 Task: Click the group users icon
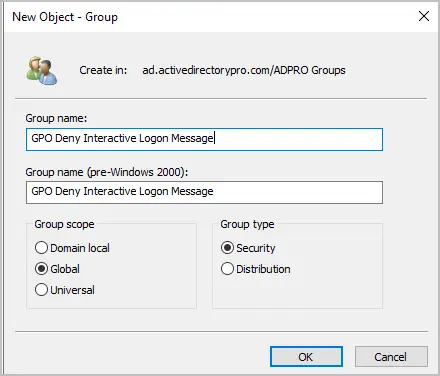[x=42, y=71]
